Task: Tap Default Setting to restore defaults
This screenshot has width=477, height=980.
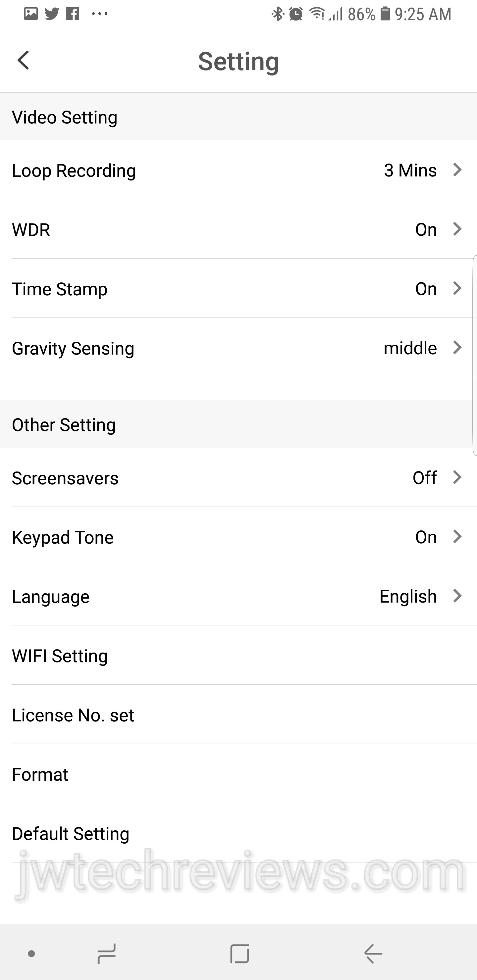Action: [x=71, y=834]
